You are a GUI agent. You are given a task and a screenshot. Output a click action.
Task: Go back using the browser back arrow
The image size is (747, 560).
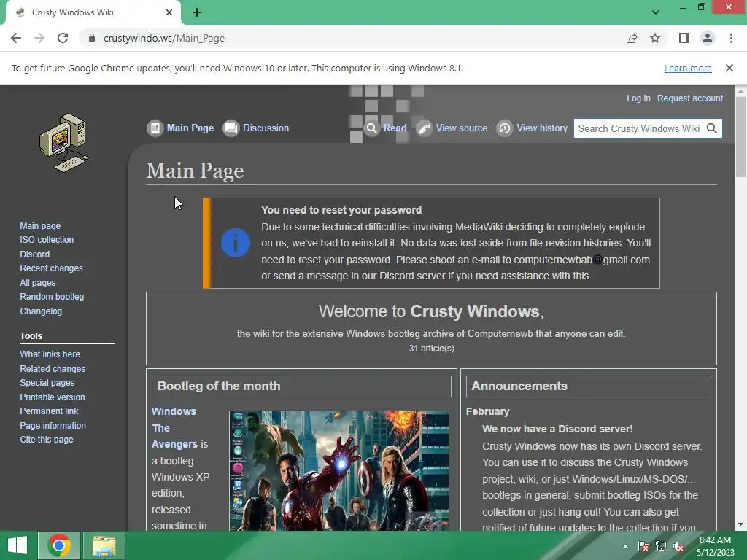16,38
